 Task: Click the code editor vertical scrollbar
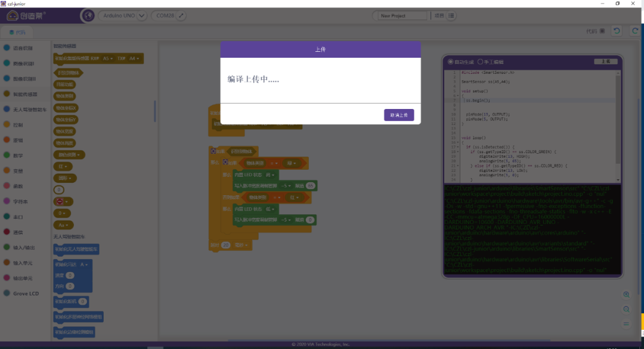[618, 119]
